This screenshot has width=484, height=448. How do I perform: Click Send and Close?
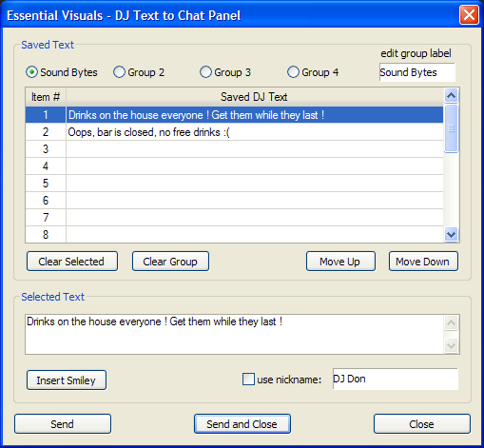pos(242,424)
